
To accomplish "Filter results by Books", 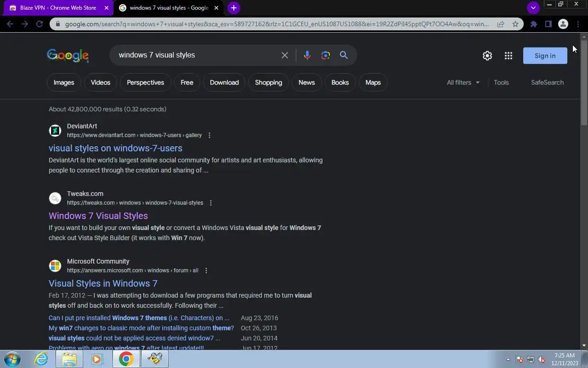I will click(x=340, y=82).
